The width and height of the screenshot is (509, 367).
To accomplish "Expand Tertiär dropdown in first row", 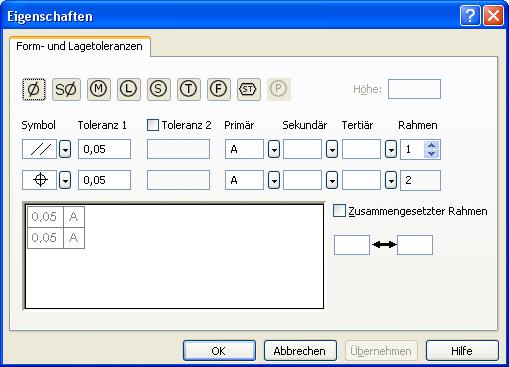I will click(391, 149).
